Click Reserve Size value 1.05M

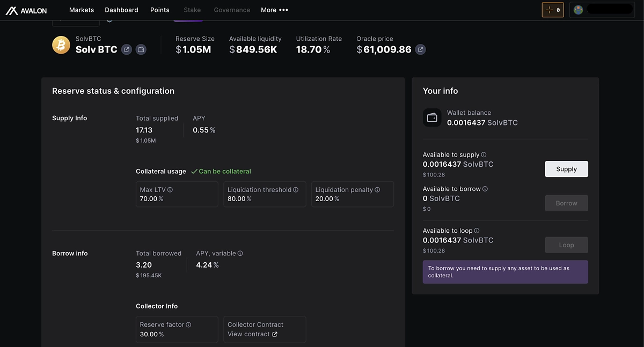[x=193, y=50]
